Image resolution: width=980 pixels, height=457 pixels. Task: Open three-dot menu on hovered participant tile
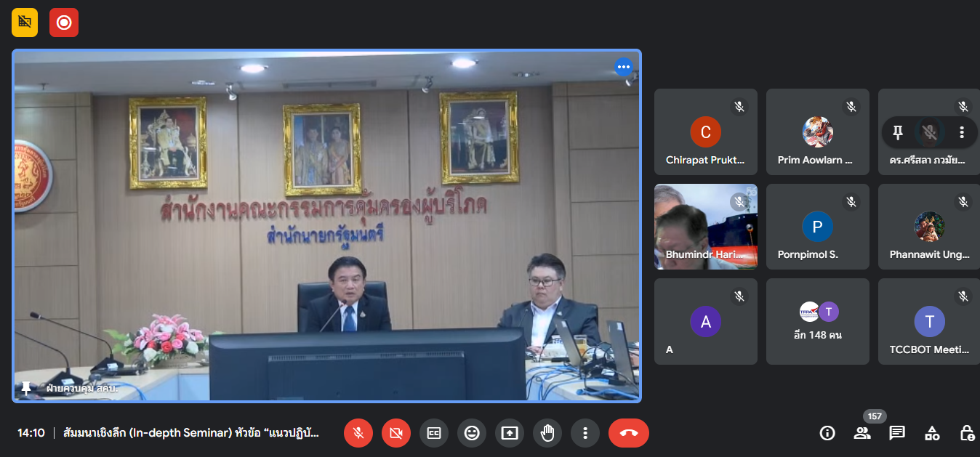click(x=962, y=132)
